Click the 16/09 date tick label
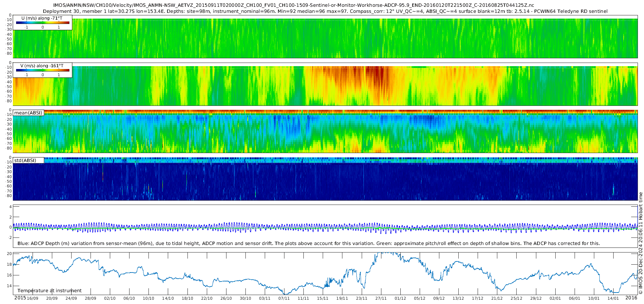Viewport: 644px width, 304px height. [x=32, y=298]
